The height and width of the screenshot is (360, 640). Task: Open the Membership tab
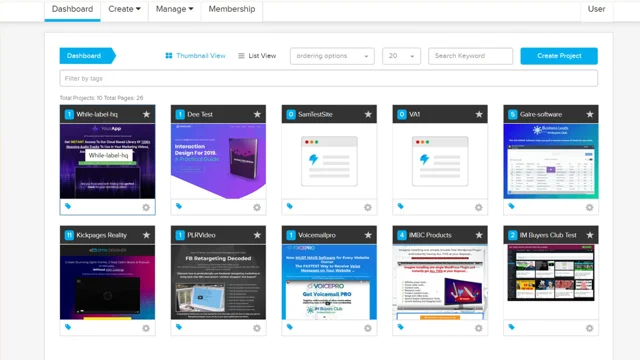pyautogui.click(x=232, y=9)
